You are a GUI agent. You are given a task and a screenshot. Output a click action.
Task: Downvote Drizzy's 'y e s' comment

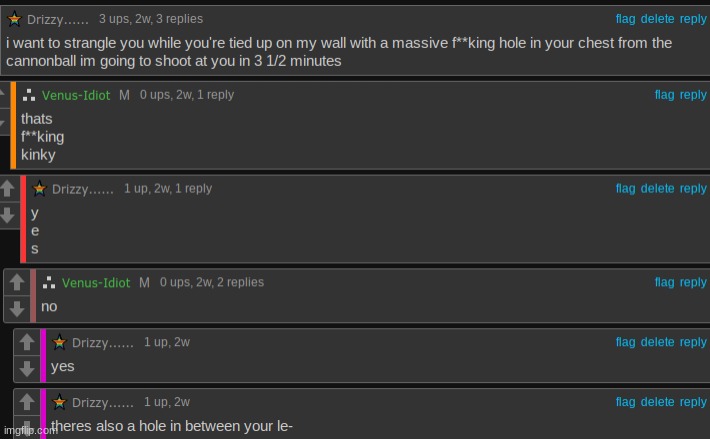click(7, 215)
